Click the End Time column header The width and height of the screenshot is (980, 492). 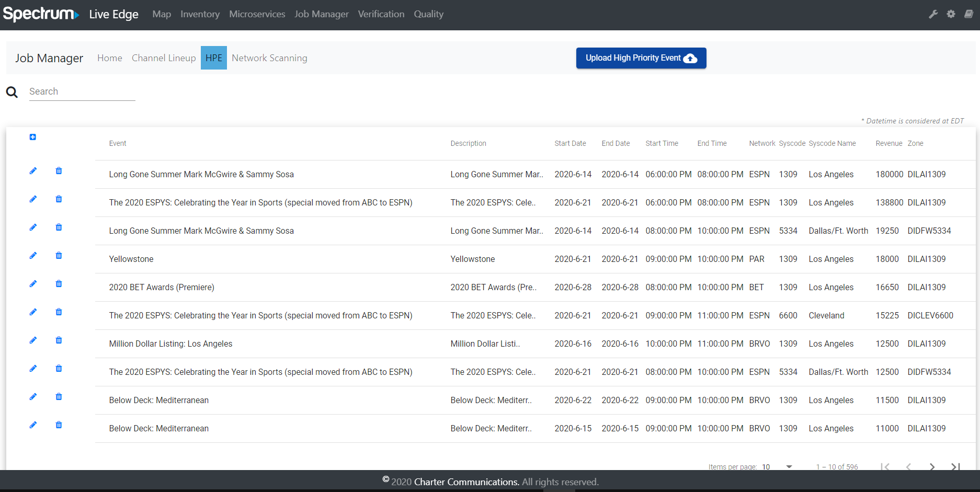click(712, 143)
